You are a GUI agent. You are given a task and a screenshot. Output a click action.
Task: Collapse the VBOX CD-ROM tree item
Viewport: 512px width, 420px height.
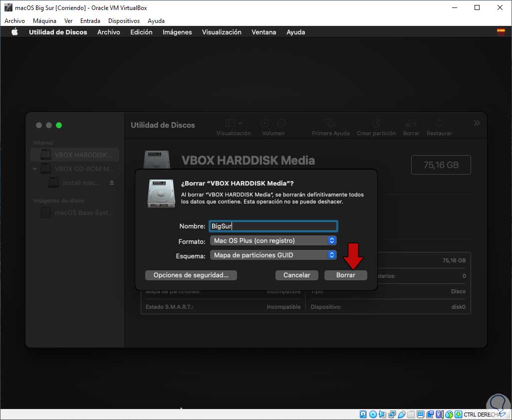pyautogui.click(x=35, y=169)
